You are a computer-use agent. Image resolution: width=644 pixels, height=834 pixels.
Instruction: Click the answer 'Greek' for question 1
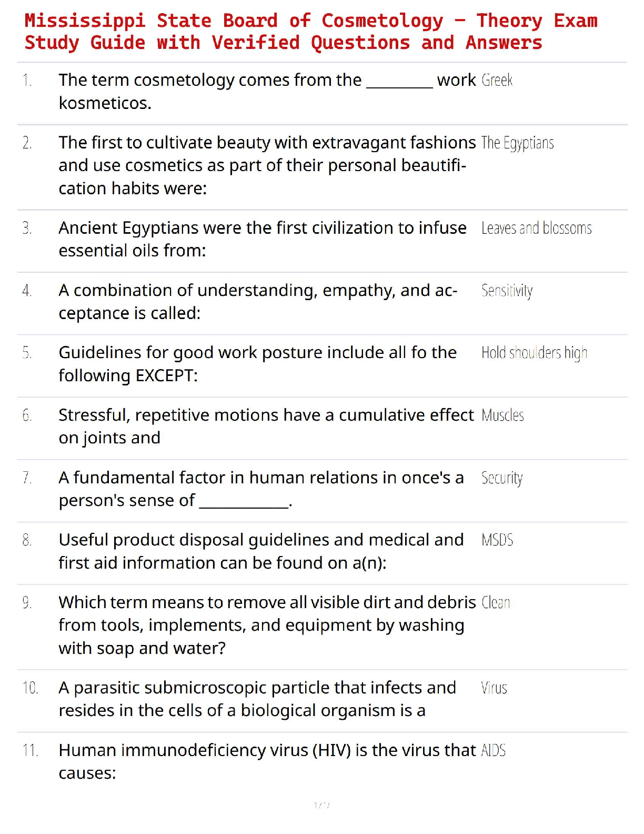[497, 80]
